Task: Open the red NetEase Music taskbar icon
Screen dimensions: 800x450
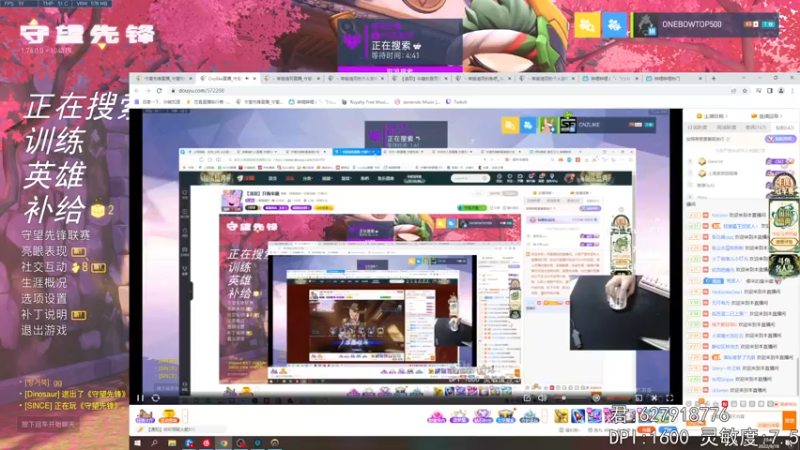Action: point(206,443)
